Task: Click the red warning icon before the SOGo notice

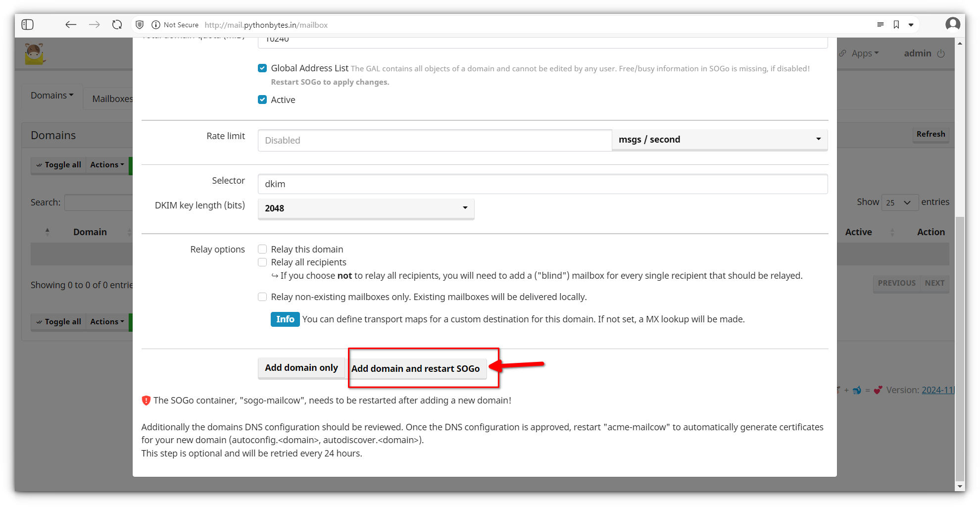Action: click(x=146, y=400)
